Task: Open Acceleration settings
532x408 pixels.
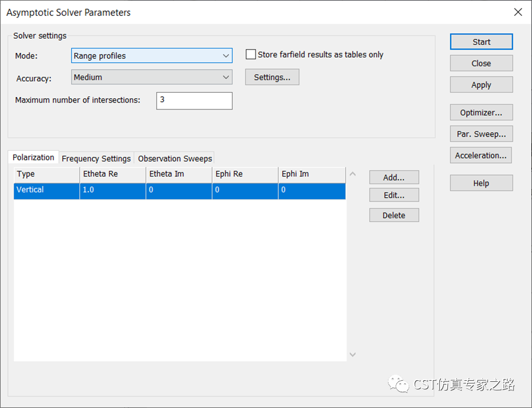Action: pos(481,155)
